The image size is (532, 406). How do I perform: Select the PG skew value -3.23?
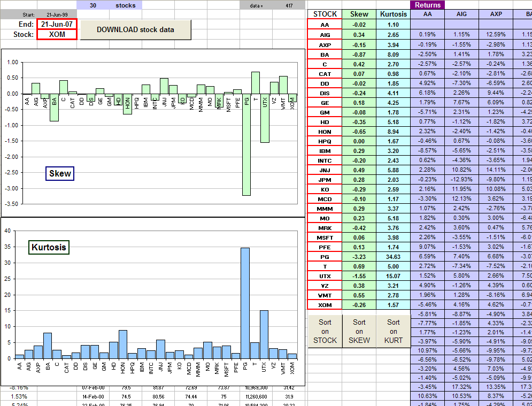pyautogui.click(x=359, y=257)
